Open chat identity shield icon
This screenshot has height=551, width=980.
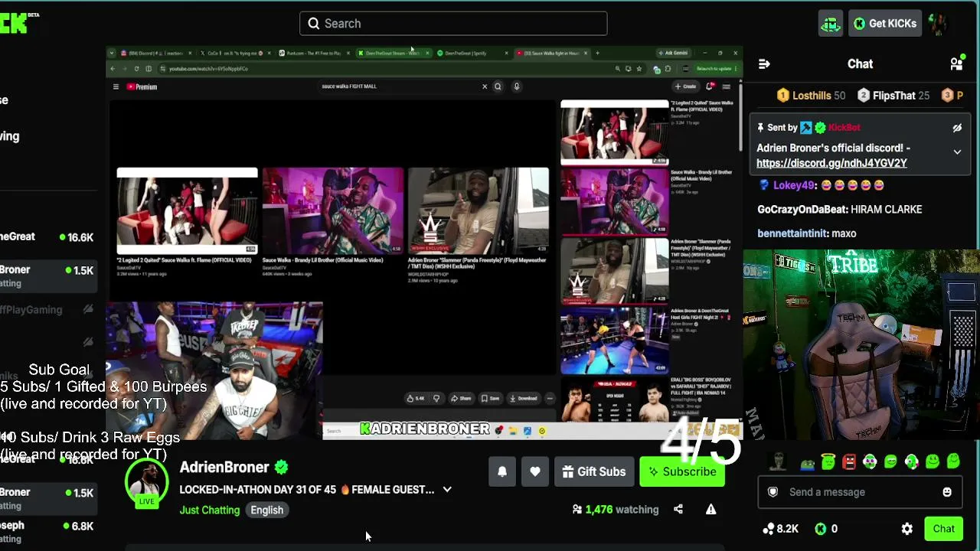pyautogui.click(x=773, y=492)
